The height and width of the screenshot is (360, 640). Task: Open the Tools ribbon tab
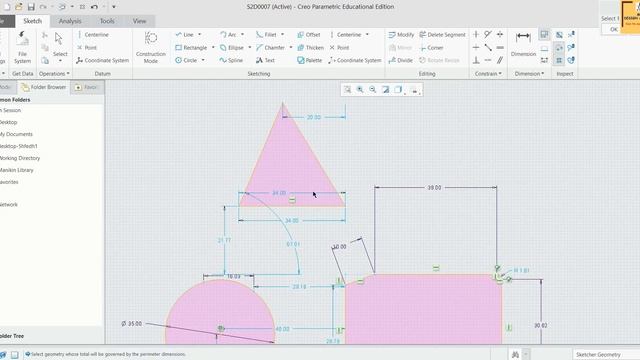click(107, 21)
